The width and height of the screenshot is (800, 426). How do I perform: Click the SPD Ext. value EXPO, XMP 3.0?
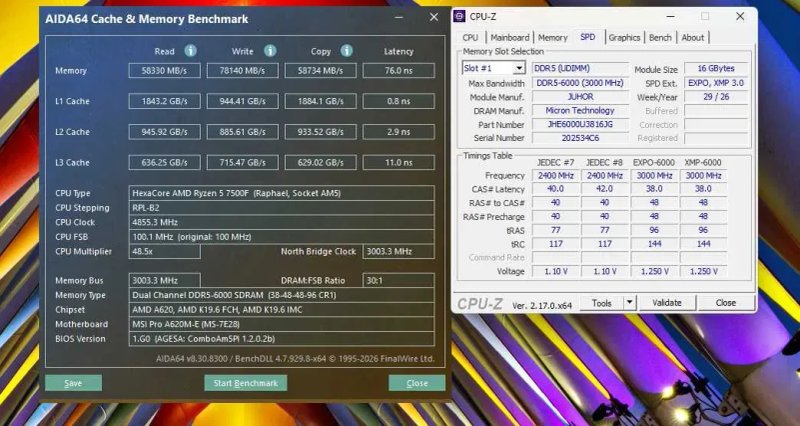coord(716,83)
